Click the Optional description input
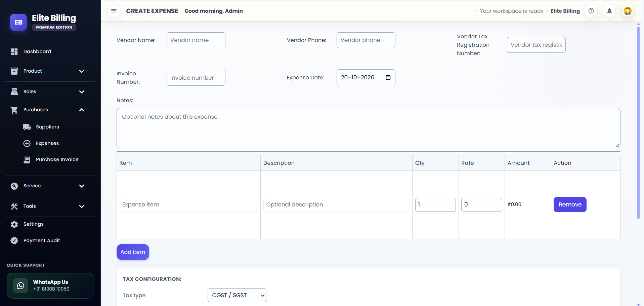The image size is (644, 306). (x=336, y=205)
